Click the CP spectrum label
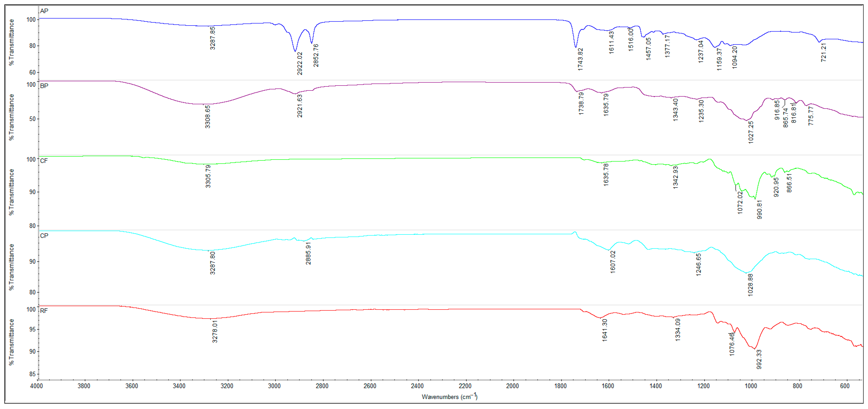 (x=44, y=236)
